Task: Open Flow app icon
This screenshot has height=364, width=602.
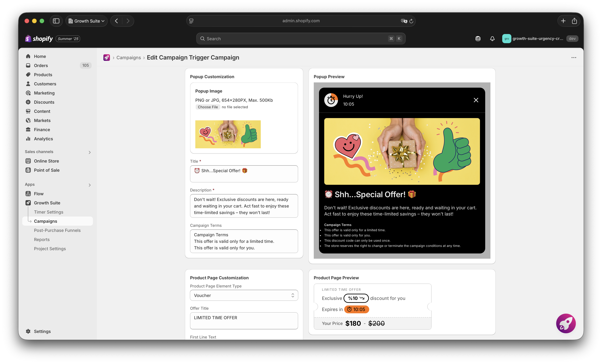Action: pos(28,194)
